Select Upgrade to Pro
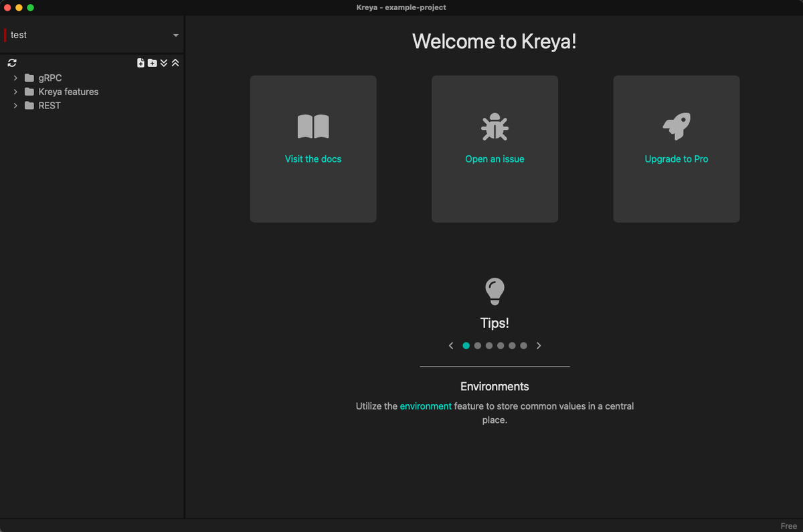The width and height of the screenshot is (803, 532). (x=676, y=159)
